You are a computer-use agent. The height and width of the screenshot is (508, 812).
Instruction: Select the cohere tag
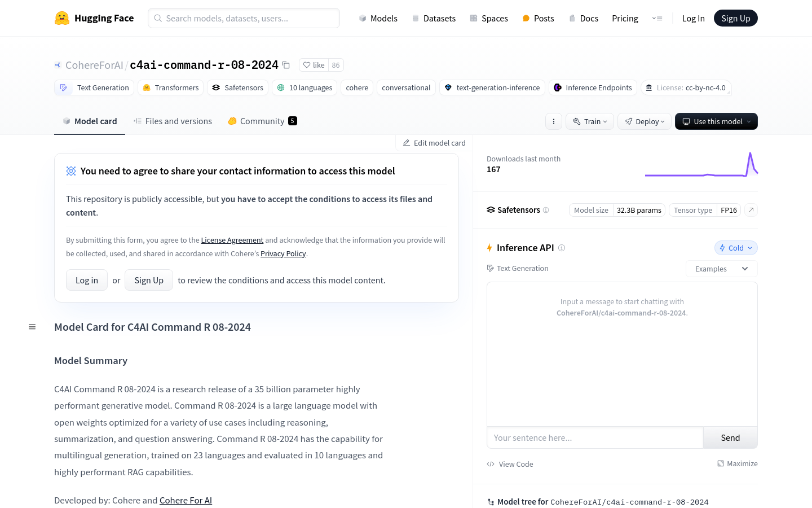click(357, 87)
